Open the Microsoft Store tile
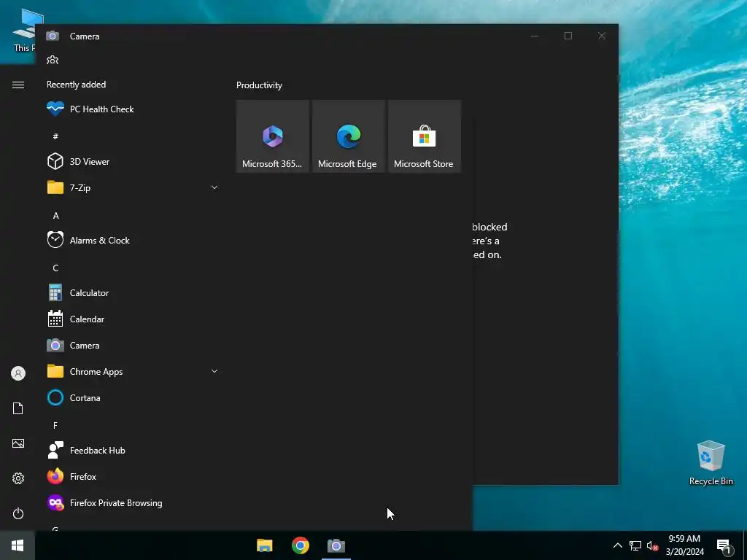The width and height of the screenshot is (747, 560). tap(425, 136)
